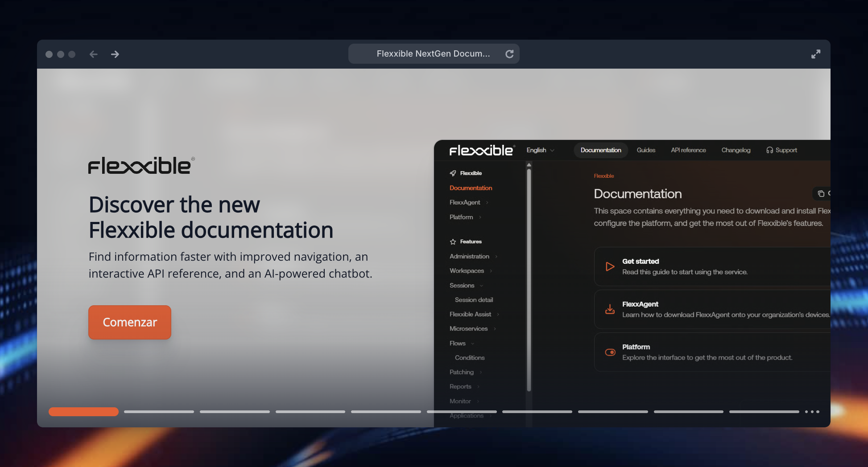Click the large Documentation page heading

(638, 194)
